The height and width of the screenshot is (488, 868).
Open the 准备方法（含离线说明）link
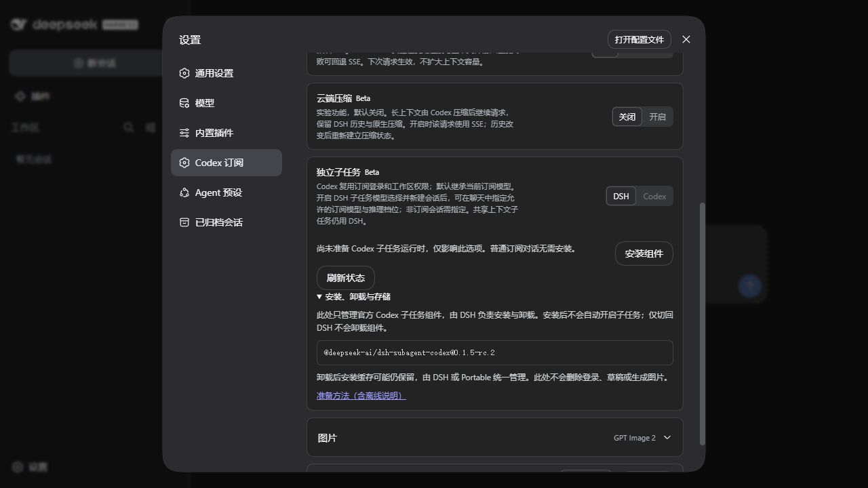pyautogui.click(x=361, y=396)
